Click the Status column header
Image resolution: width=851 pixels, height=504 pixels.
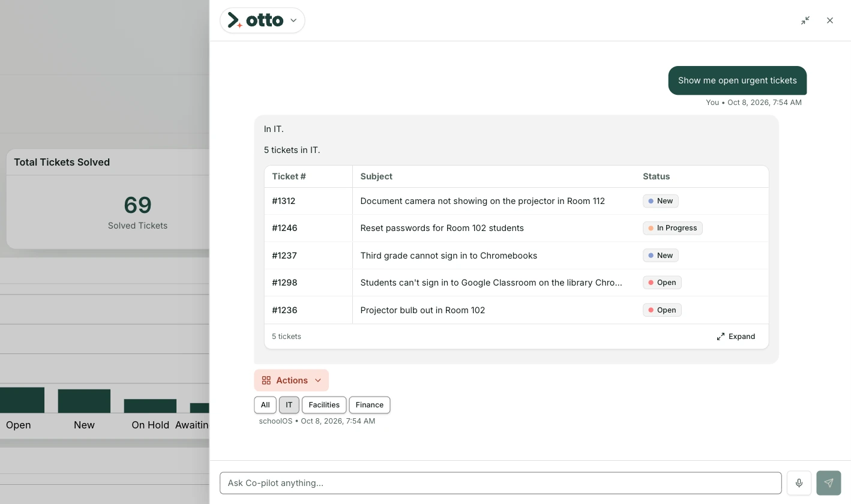[x=656, y=176]
